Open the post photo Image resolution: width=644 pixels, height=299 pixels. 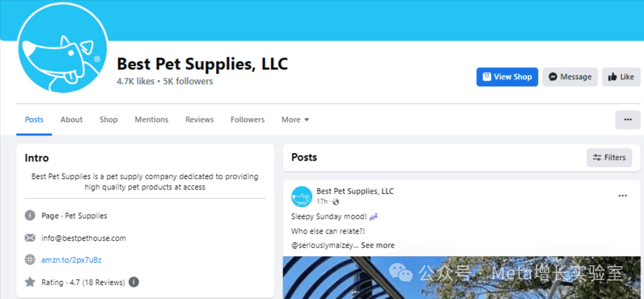pyautogui.click(x=462, y=278)
